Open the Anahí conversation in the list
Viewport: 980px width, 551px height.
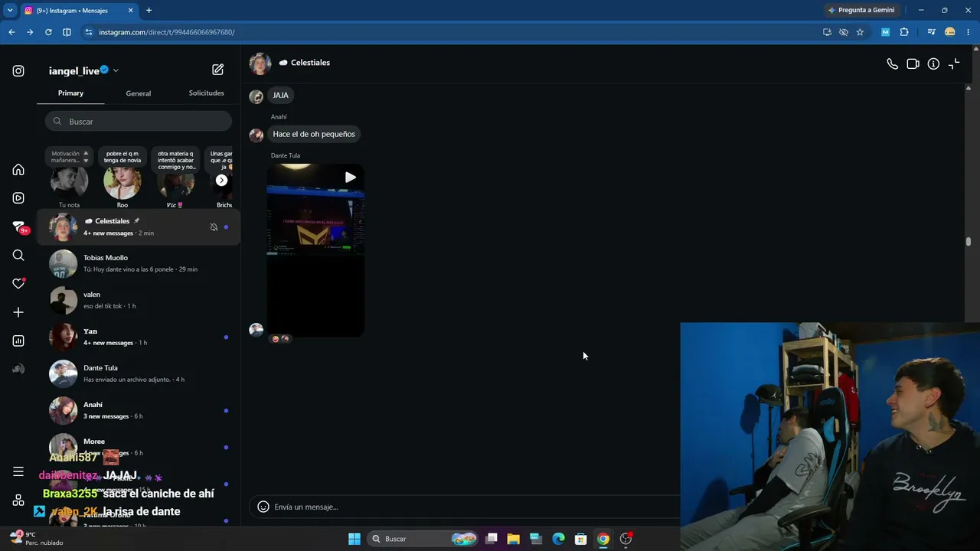(x=139, y=410)
